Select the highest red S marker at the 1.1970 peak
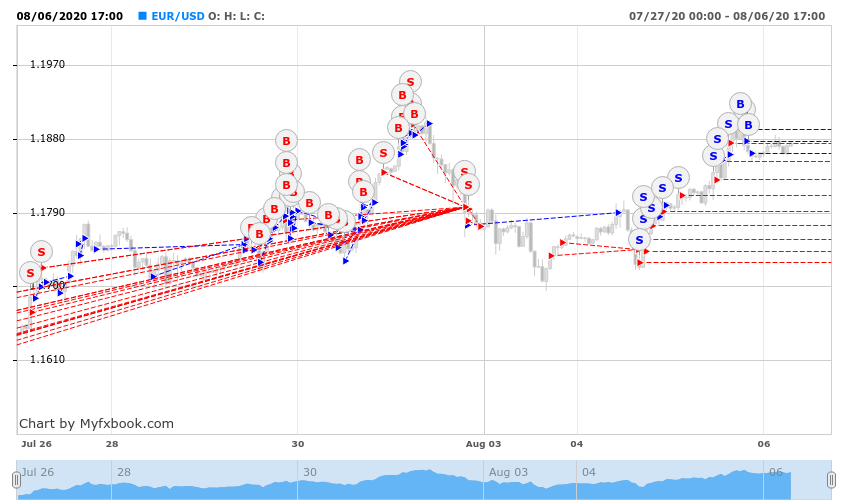Viewport: 850px width, 500px height. tap(410, 82)
